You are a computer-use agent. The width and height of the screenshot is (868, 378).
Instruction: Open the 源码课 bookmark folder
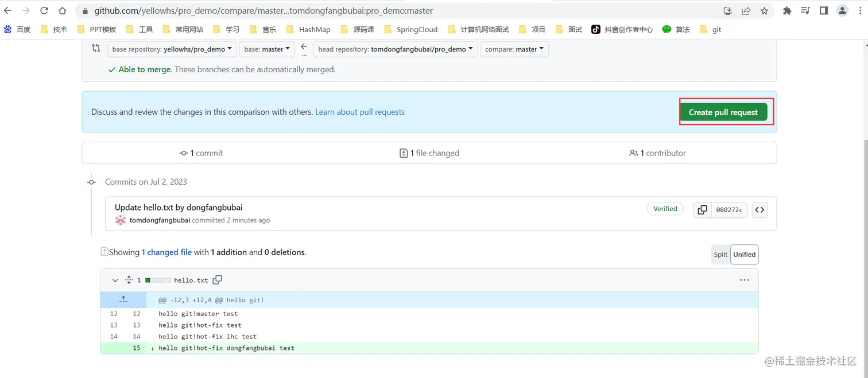pos(357,29)
